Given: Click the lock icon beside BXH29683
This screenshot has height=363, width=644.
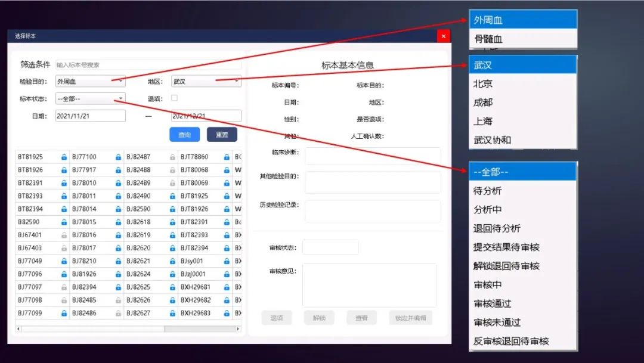Looking at the screenshot, I should [227, 314].
